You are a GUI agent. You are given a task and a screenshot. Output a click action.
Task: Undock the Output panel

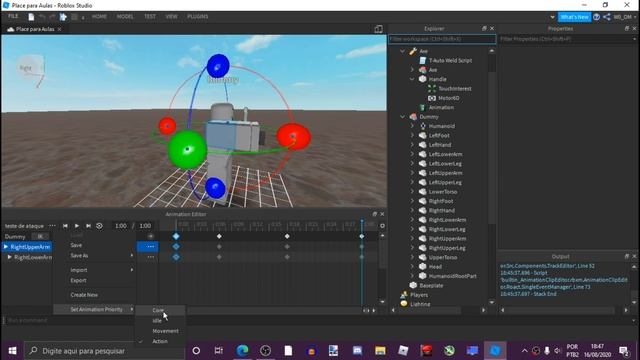pos(627,256)
